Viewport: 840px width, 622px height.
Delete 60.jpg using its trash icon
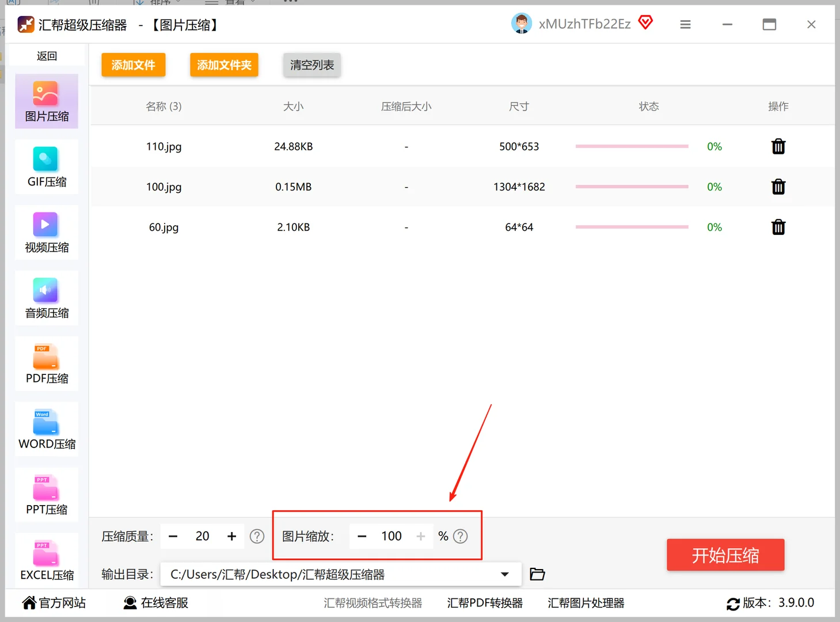pos(778,227)
